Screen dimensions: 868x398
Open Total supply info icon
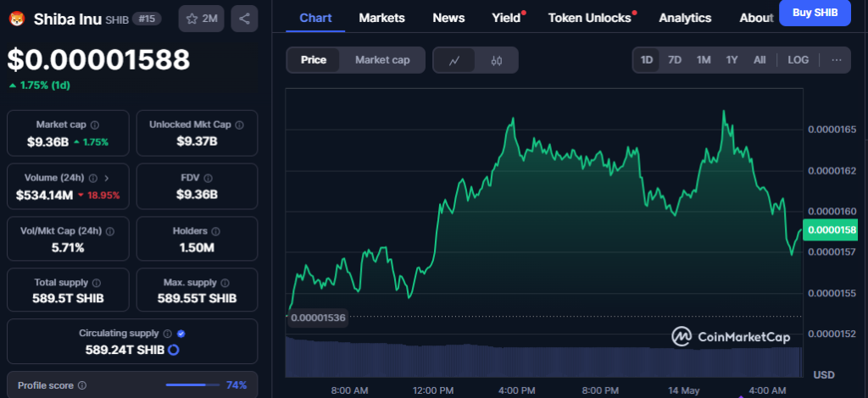coord(97,283)
